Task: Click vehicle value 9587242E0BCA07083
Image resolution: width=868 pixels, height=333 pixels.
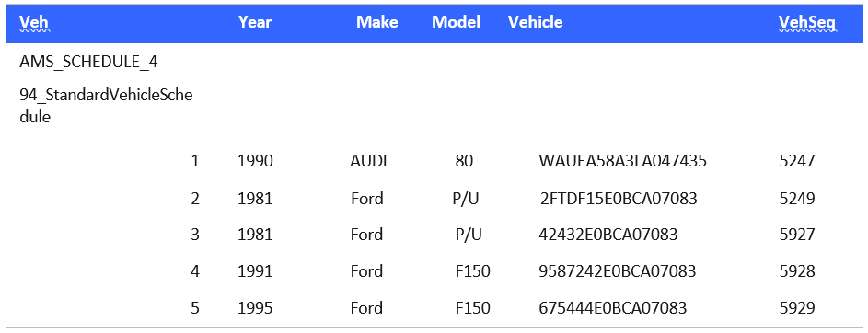Action: [618, 271]
